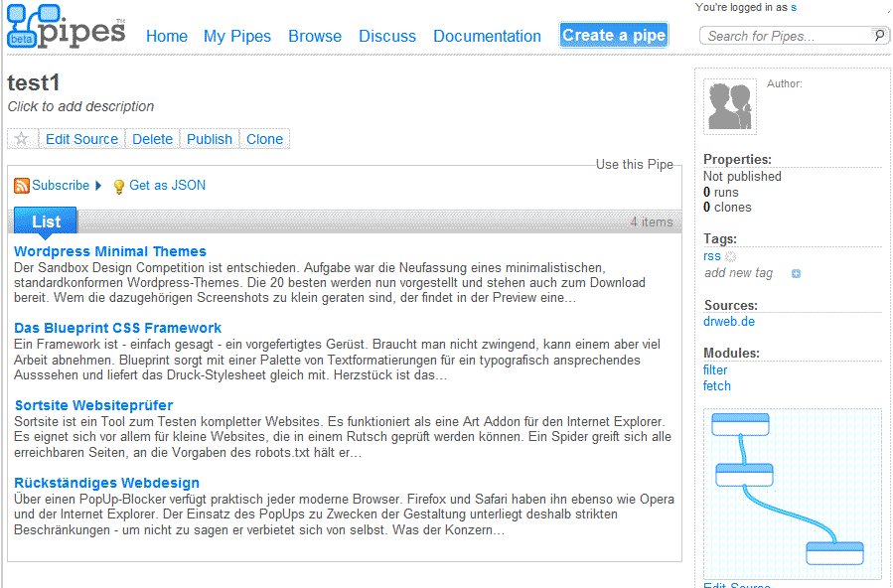
Task: Go to Home page
Action: pos(166,36)
